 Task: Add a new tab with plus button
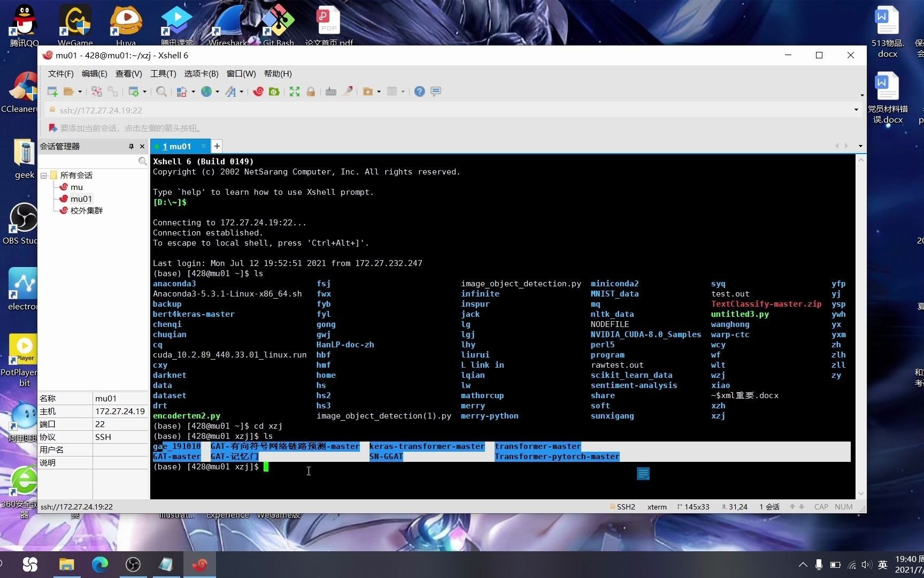217,146
